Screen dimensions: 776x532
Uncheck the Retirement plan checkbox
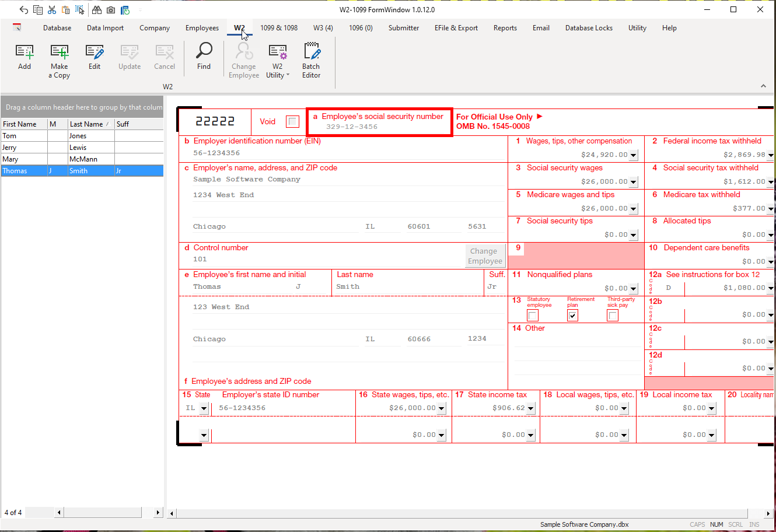(x=572, y=316)
